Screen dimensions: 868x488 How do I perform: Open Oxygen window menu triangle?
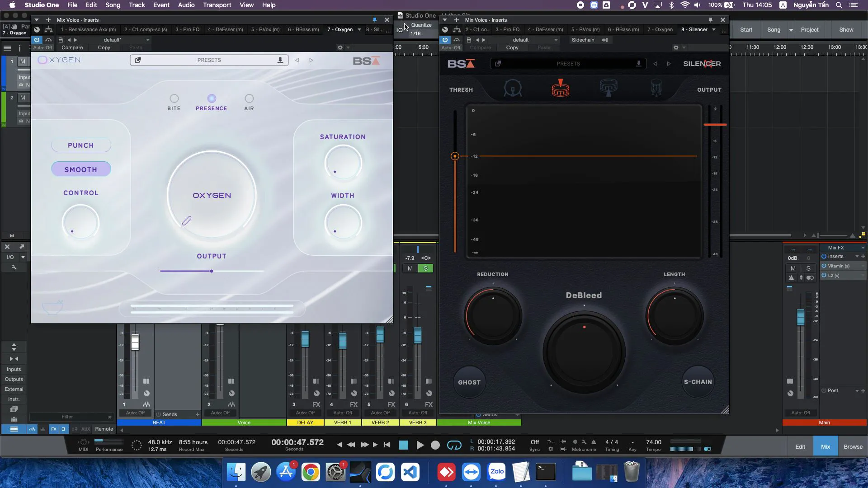(x=37, y=20)
